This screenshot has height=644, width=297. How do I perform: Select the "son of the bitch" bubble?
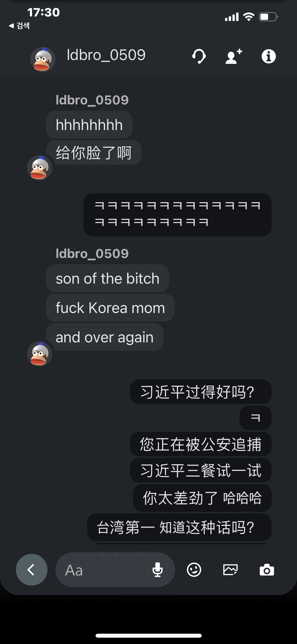(107, 278)
